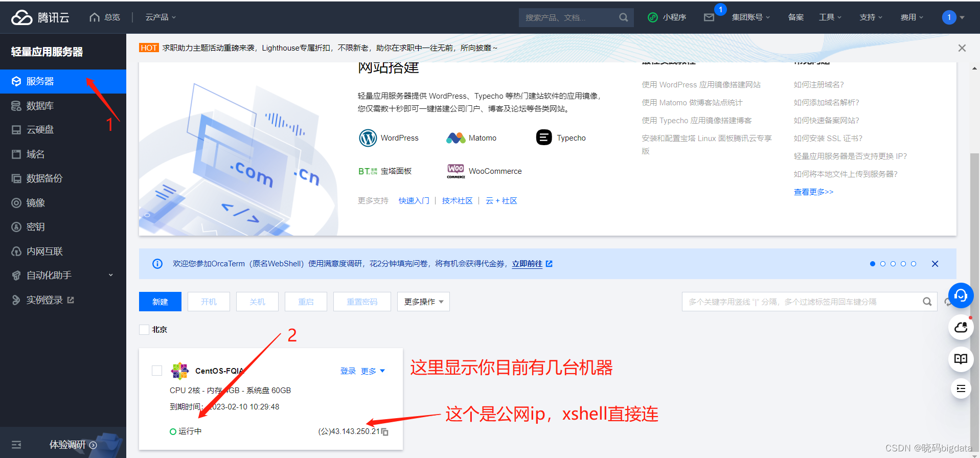Open 体验调研 at sidebar bottom
Viewport: 980px width, 458px height.
[73, 445]
